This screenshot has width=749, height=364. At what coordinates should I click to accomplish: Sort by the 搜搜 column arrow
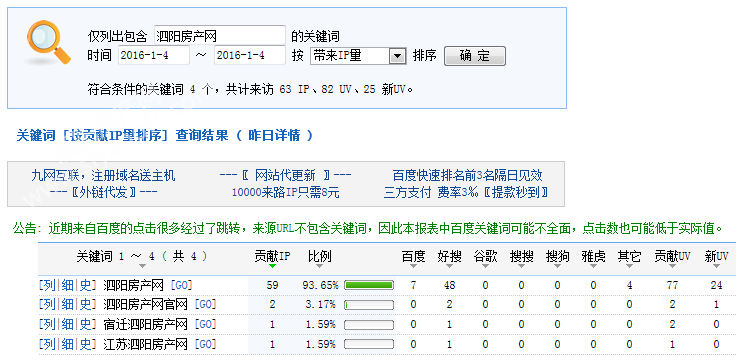521,266
